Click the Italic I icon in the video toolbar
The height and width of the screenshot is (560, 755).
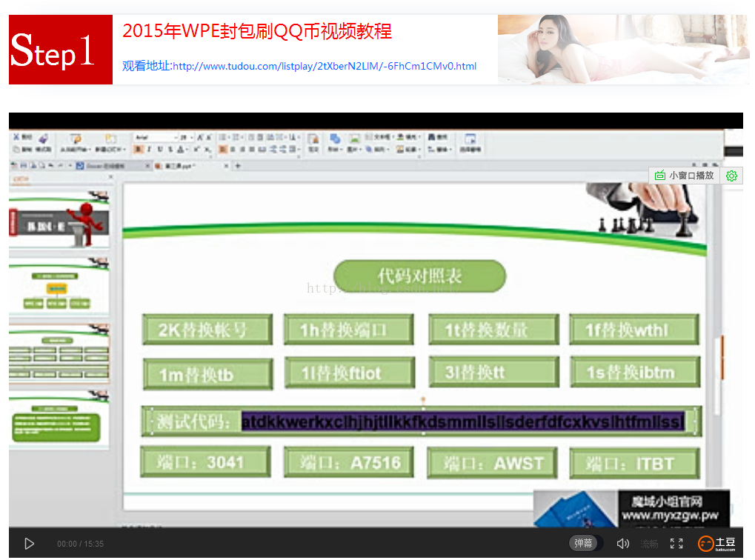(x=149, y=150)
